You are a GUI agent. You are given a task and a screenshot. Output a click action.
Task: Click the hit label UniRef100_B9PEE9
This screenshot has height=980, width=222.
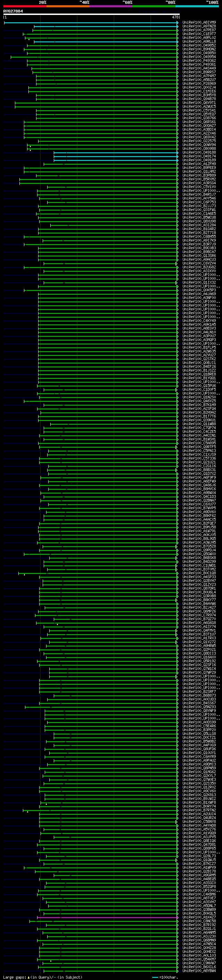[x=199, y=168]
